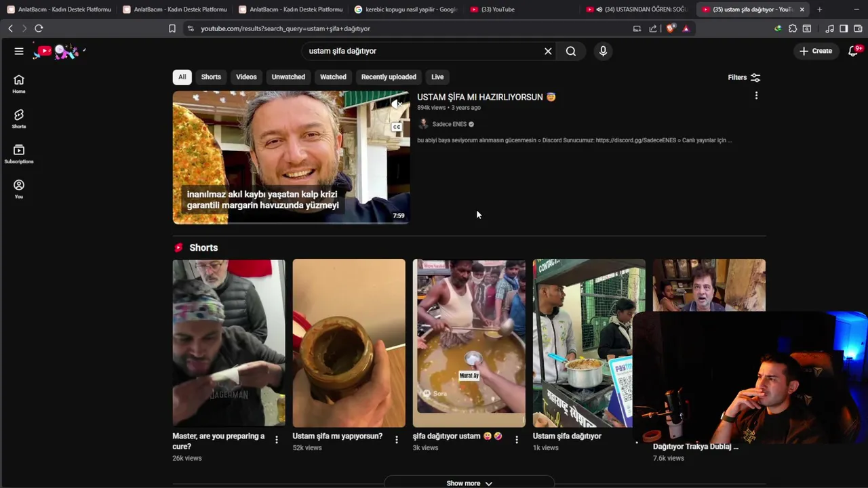This screenshot has width=868, height=488.
Task: Open the Filters options
Action: tap(744, 77)
